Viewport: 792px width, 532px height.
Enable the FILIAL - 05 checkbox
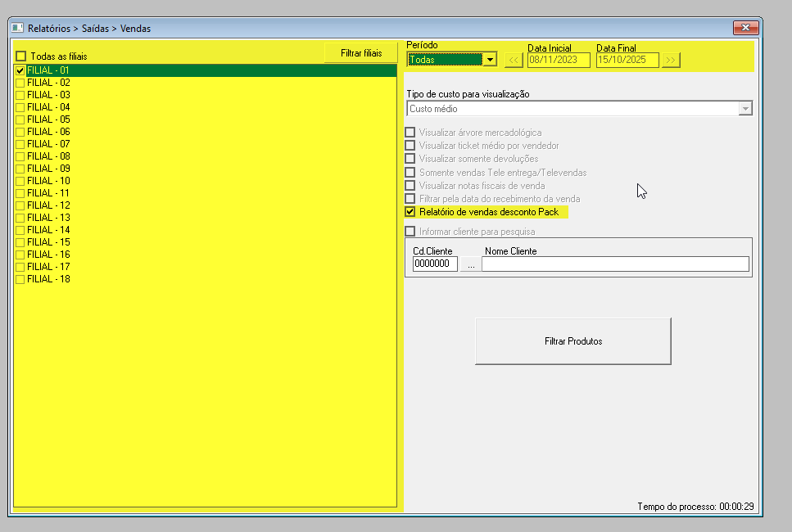click(x=20, y=119)
